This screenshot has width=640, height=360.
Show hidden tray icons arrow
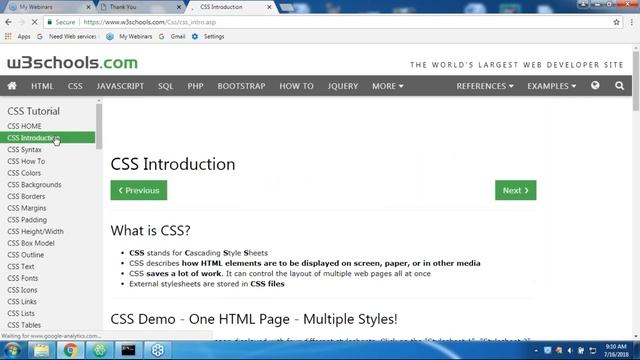[x=536, y=351]
